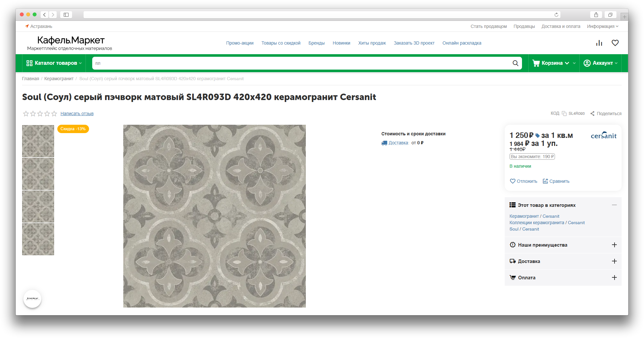Click the Написать отзыв link
Viewport: 644px width, 338px height.
pyautogui.click(x=77, y=114)
